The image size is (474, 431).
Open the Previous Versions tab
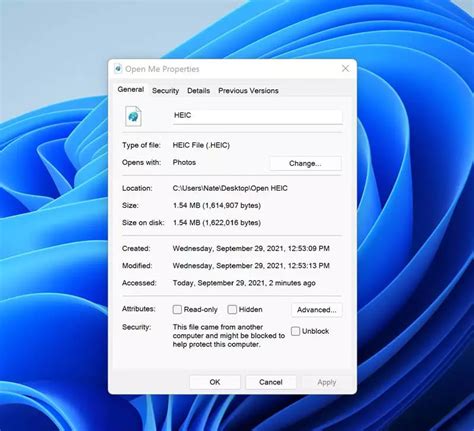pyautogui.click(x=248, y=91)
